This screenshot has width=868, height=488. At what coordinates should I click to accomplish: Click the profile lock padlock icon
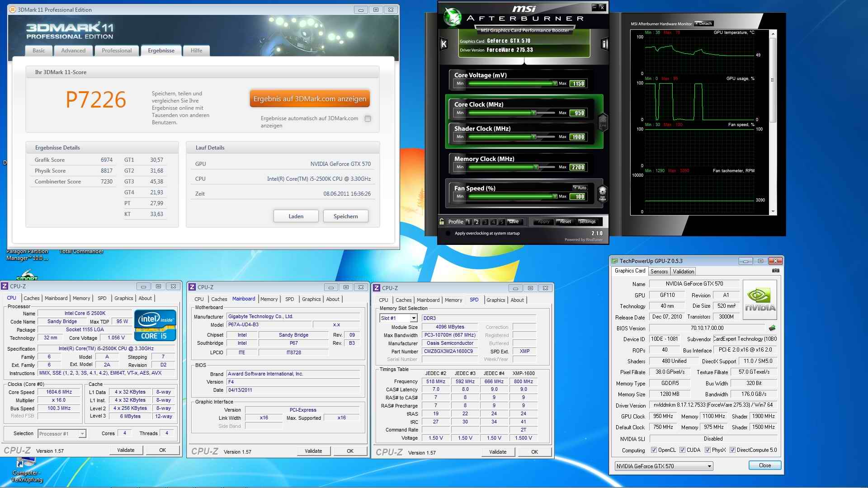click(442, 221)
